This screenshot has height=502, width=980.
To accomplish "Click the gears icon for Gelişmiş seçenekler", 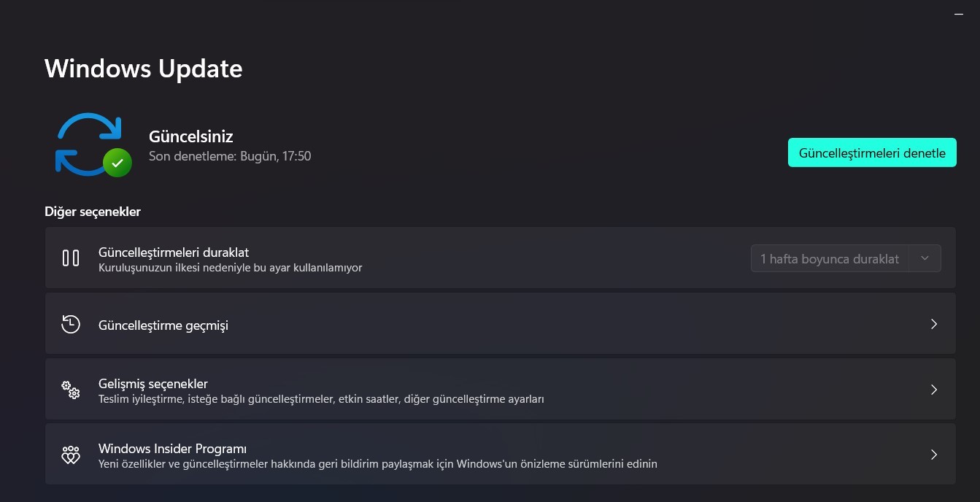I will click(71, 390).
